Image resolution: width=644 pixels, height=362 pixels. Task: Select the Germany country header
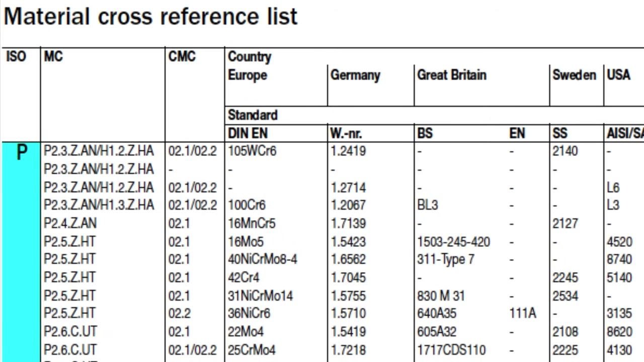(x=355, y=75)
